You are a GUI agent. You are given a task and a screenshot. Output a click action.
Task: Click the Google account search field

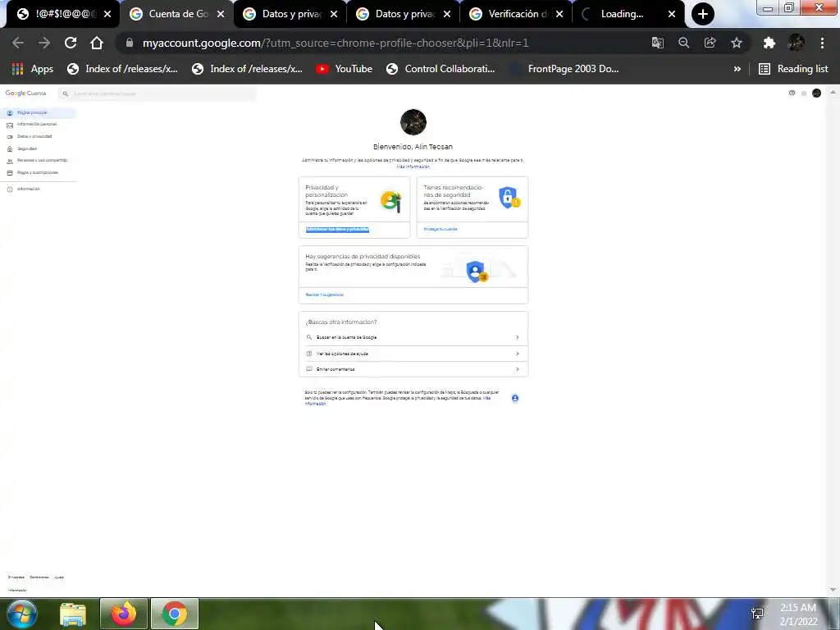(x=157, y=94)
